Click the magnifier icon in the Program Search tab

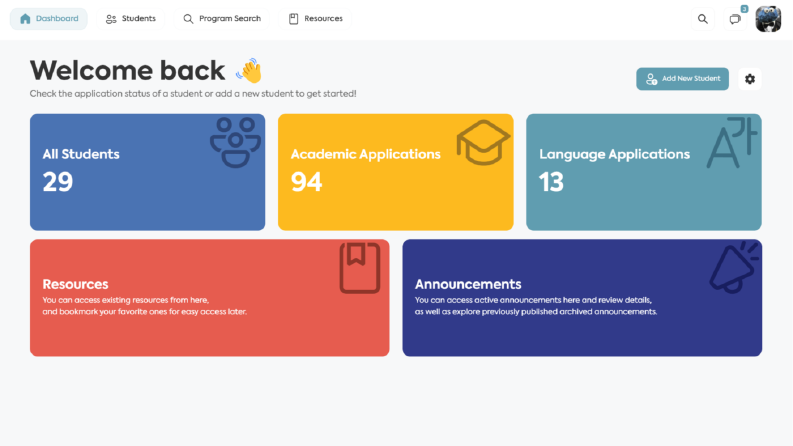pyautogui.click(x=188, y=19)
